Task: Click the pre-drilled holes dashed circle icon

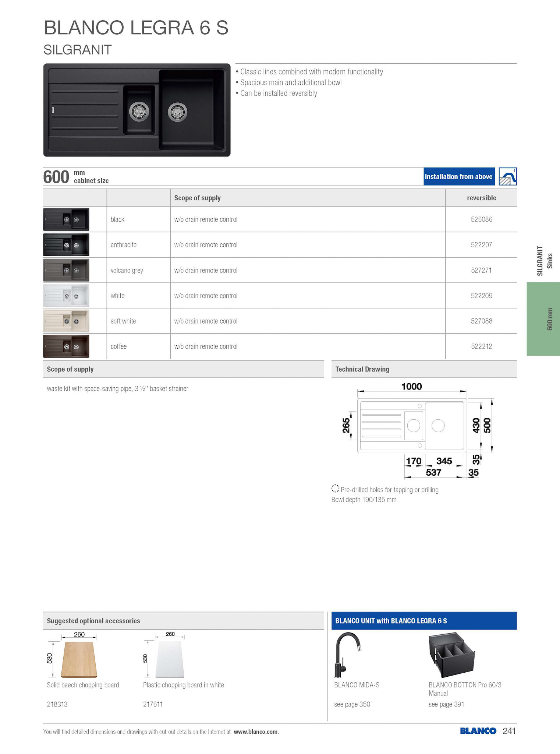Action: (335, 489)
